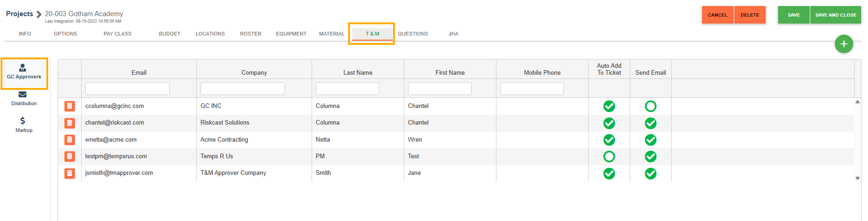Click the SAVE AND CLOSE button
868x221 pixels.
835,15
